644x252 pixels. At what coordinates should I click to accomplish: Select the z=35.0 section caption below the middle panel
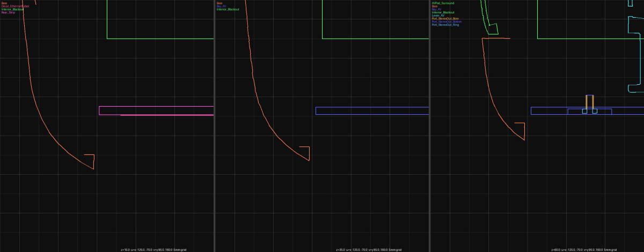369,250
